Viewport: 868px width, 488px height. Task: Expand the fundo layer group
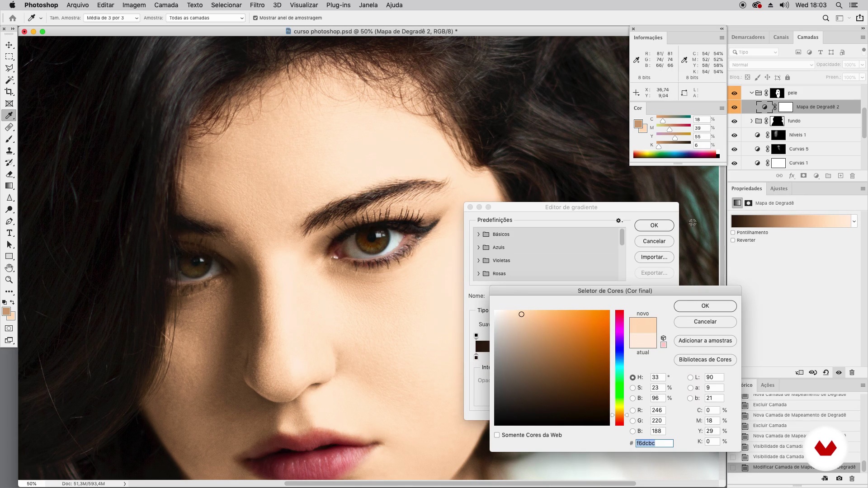[751, 121]
